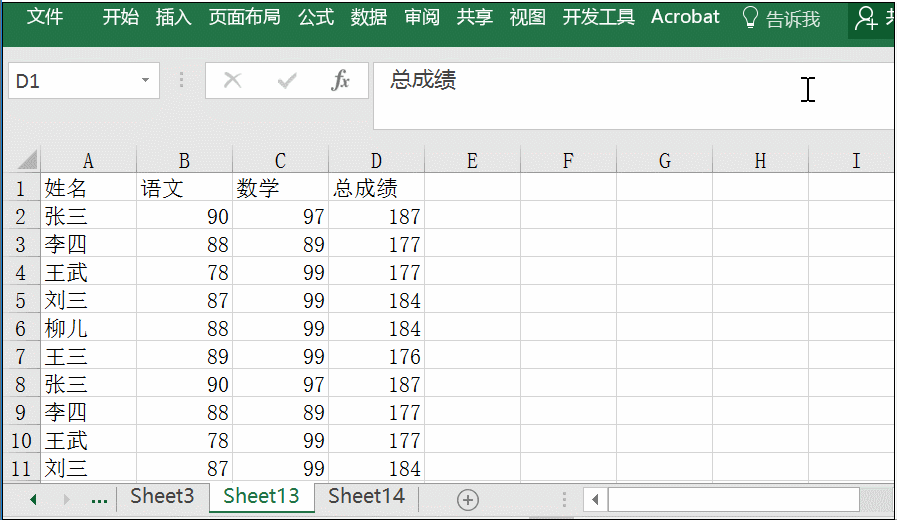Expand the Name Box dropdown arrow
Image resolution: width=897 pixels, height=520 pixels.
click(x=145, y=80)
